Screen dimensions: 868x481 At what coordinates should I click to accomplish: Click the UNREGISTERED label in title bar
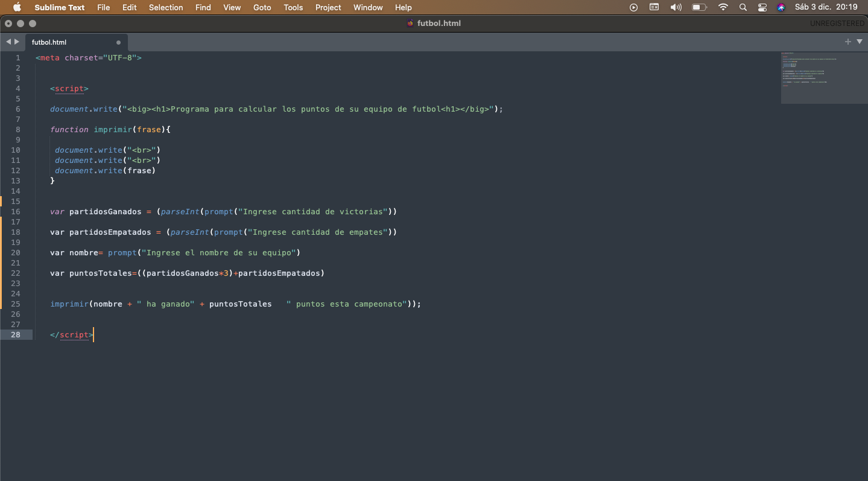[837, 24]
